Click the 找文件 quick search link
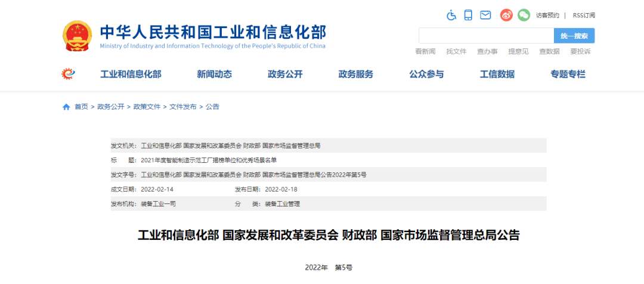Image resolution: width=644 pixels, height=284 pixels. [x=456, y=52]
